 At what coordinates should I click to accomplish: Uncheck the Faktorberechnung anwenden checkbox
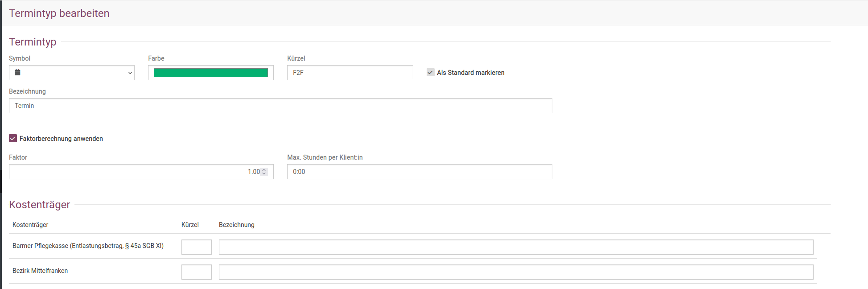13,139
